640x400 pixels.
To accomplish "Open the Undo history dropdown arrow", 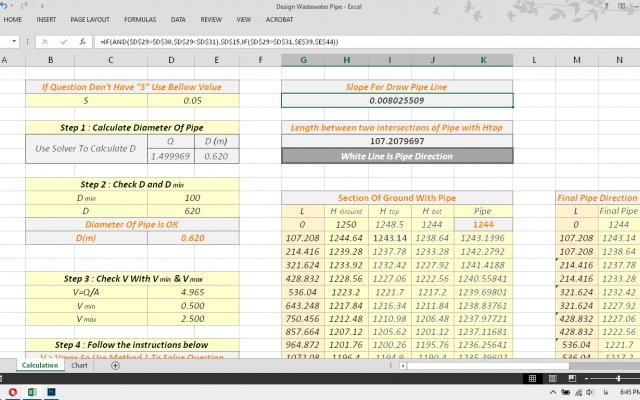I will click(x=11, y=6).
